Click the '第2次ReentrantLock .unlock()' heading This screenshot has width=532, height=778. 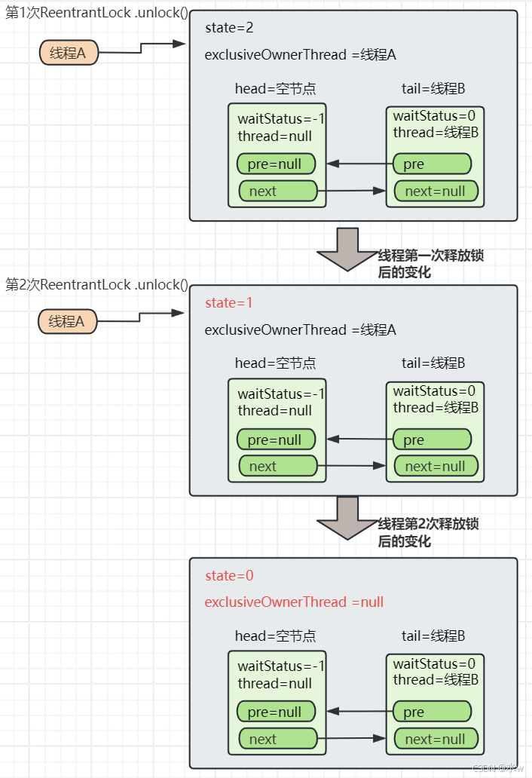96,284
